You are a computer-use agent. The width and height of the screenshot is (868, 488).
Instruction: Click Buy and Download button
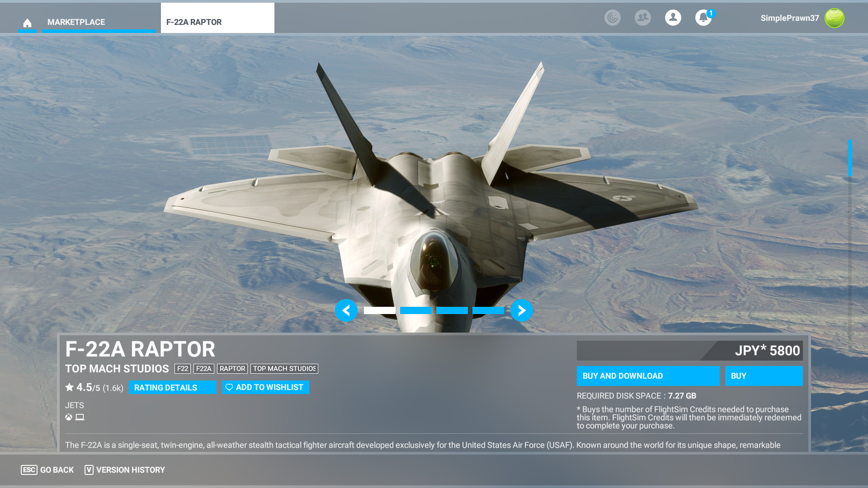pyautogui.click(x=647, y=376)
